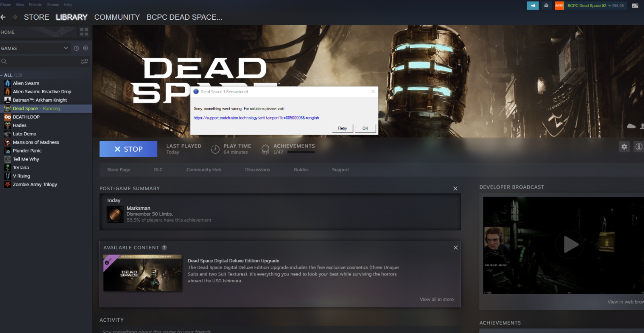Open the Community Hub link

(x=204, y=170)
